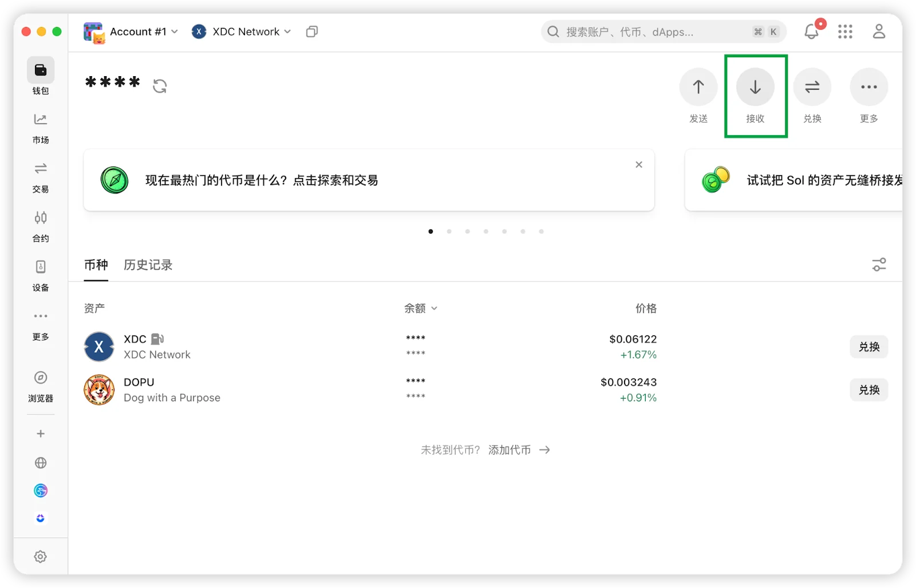The image size is (916, 588).
Task: Open settings gear at sidebar bottom
Action: (41, 557)
